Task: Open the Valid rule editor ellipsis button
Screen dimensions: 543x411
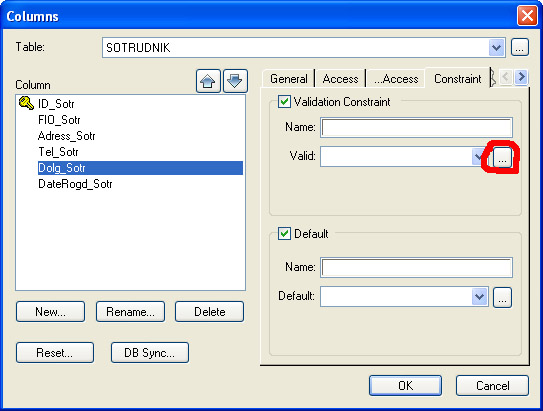Action: tap(502, 158)
